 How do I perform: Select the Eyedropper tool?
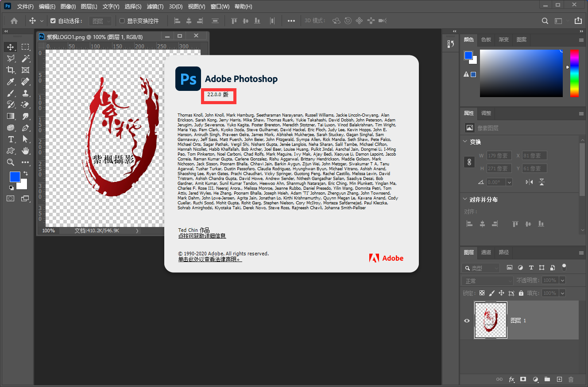(11, 82)
